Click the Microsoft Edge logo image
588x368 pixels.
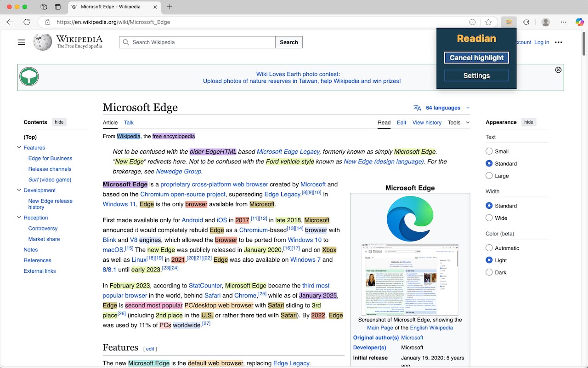[x=410, y=218]
